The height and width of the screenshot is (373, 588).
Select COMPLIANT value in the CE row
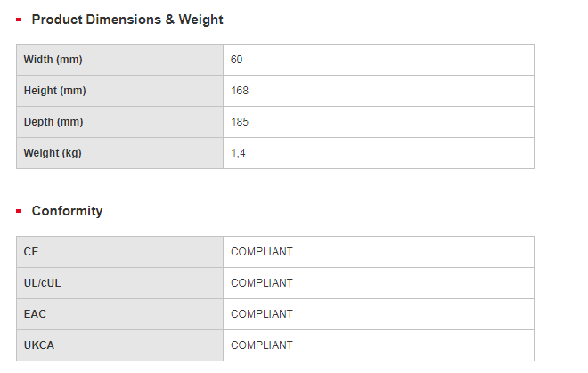coord(262,252)
